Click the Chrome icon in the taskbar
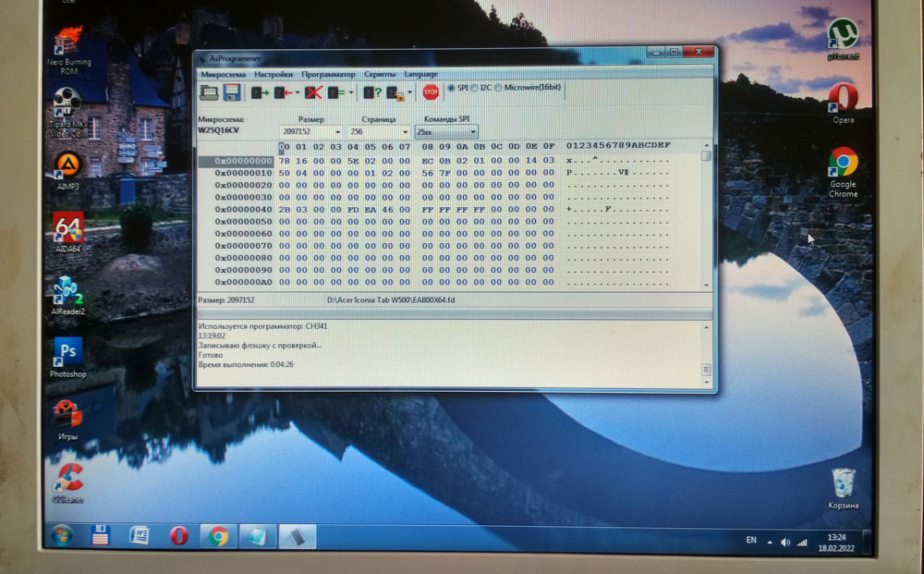924x574 pixels. [219, 536]
